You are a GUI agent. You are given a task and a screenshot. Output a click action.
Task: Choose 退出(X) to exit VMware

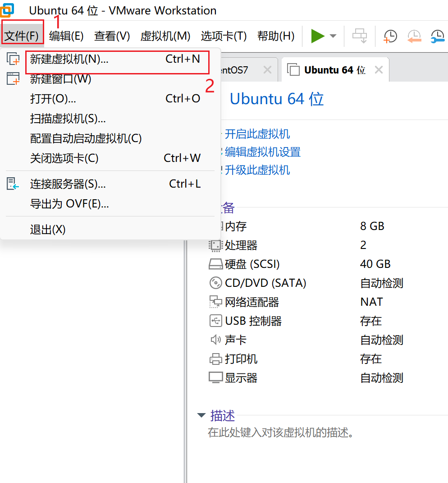point(110,230)
